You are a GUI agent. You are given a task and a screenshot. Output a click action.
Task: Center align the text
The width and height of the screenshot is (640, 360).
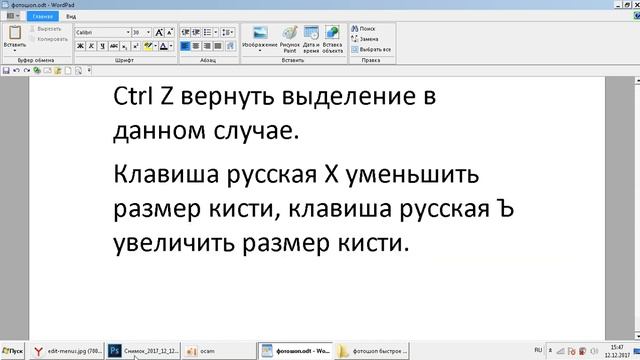click(196, 46)
